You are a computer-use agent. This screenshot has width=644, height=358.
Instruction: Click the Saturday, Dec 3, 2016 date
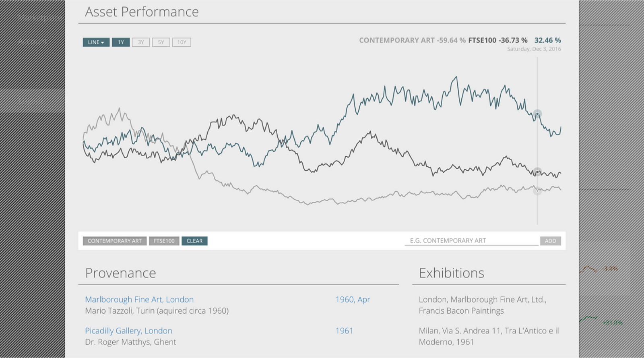tap(534, 49)
